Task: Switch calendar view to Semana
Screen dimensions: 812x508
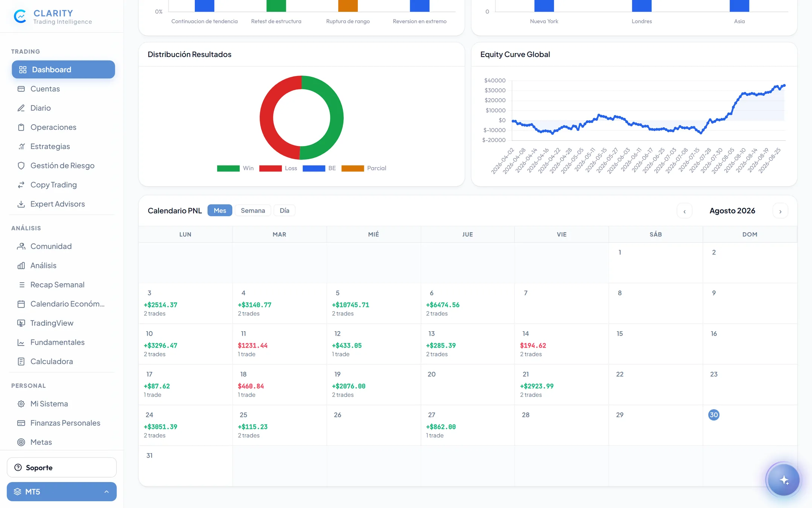Action: [x=253, y=210]
